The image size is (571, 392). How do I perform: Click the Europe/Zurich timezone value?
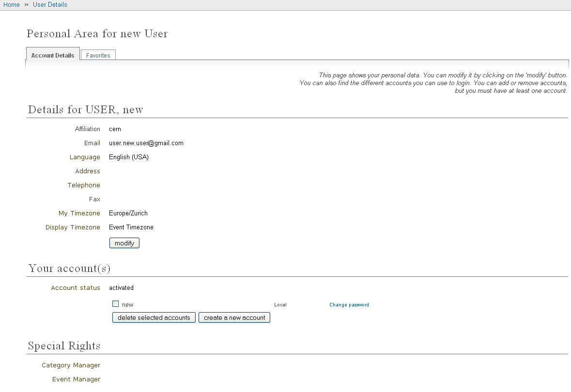tap(128, 213)
